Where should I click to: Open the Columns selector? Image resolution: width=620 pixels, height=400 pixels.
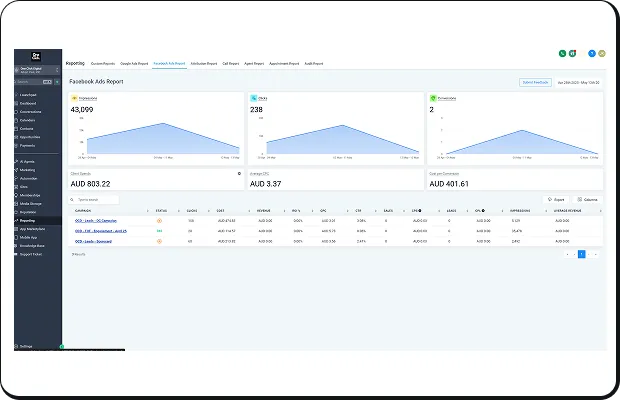[x=586, y=199]
